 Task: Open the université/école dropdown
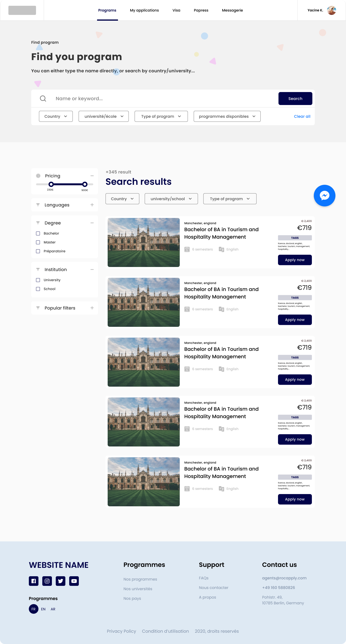click(104, 116)
